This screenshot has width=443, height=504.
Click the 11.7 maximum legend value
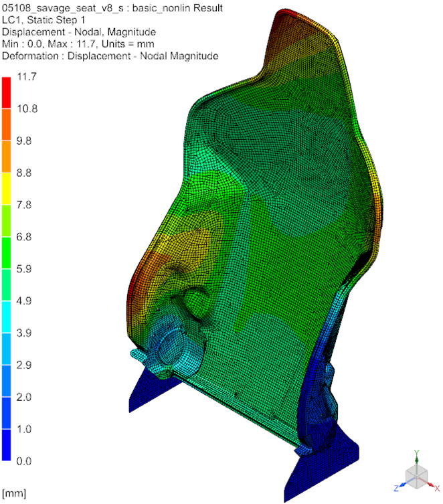(x=27, y=77)
